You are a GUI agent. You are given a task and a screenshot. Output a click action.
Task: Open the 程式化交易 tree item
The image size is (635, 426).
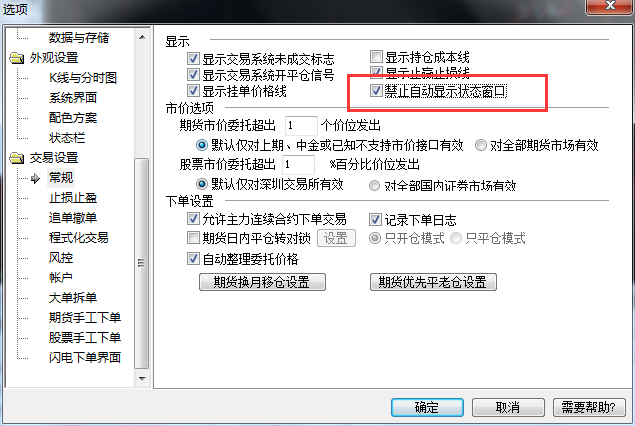coord(79,237)
